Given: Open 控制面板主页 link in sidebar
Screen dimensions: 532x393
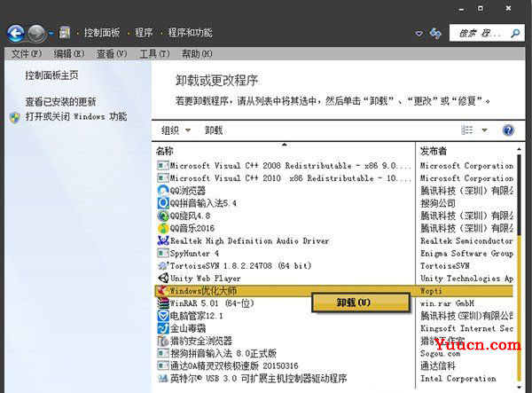Looking at the screenshot, I should [51, 75].
